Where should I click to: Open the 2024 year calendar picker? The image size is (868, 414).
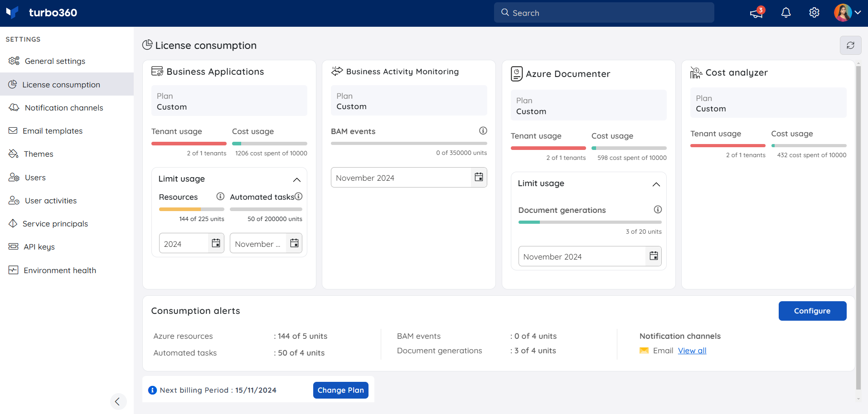[216, 243]
